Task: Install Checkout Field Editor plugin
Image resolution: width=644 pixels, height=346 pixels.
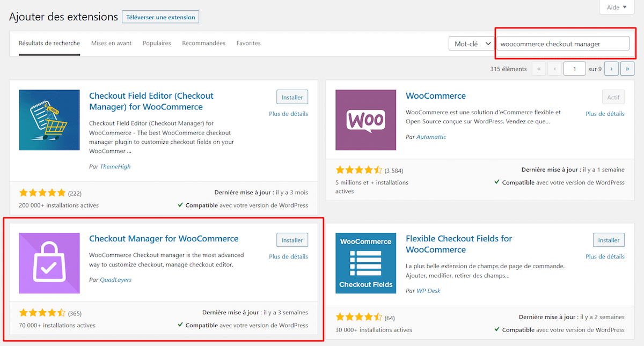Action: click(x=292, y=98)
